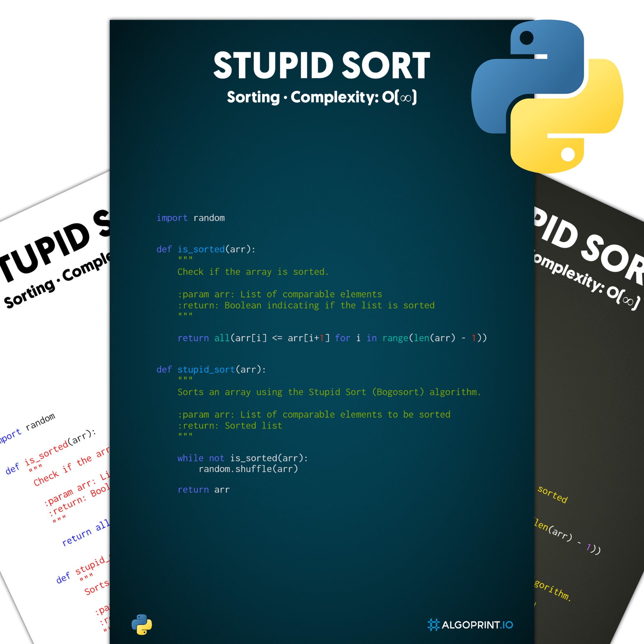This screenshot has height=644, width=644.
Task: Click the ':return: Sorted list' line
Action: 230,425
